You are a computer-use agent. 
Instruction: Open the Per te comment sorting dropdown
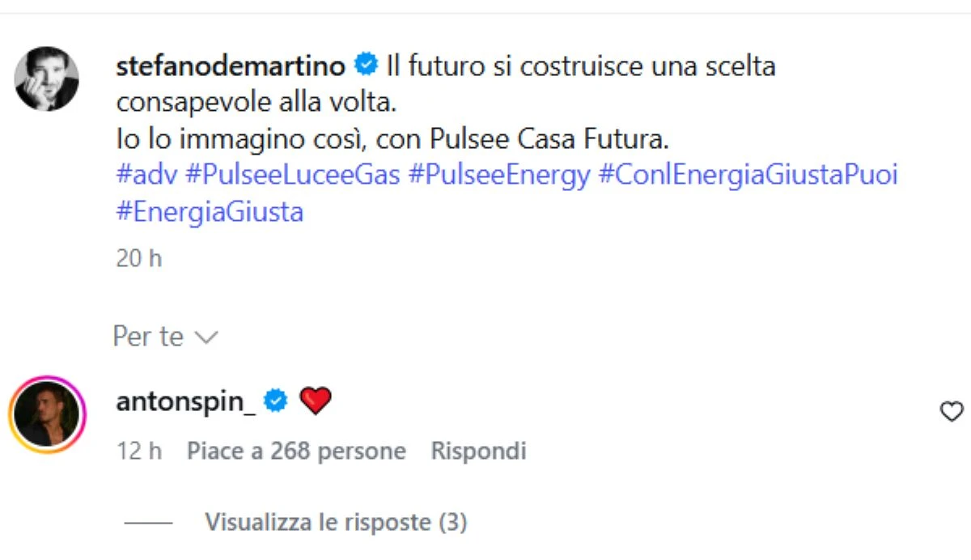(x=148, y=336)
